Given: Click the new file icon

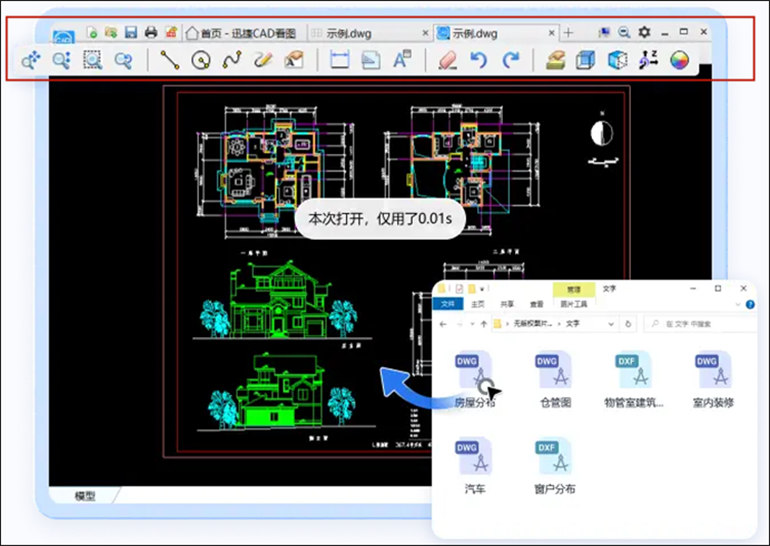Looking at the screenshot, I should pyautogui.click(x=91, y=32).
